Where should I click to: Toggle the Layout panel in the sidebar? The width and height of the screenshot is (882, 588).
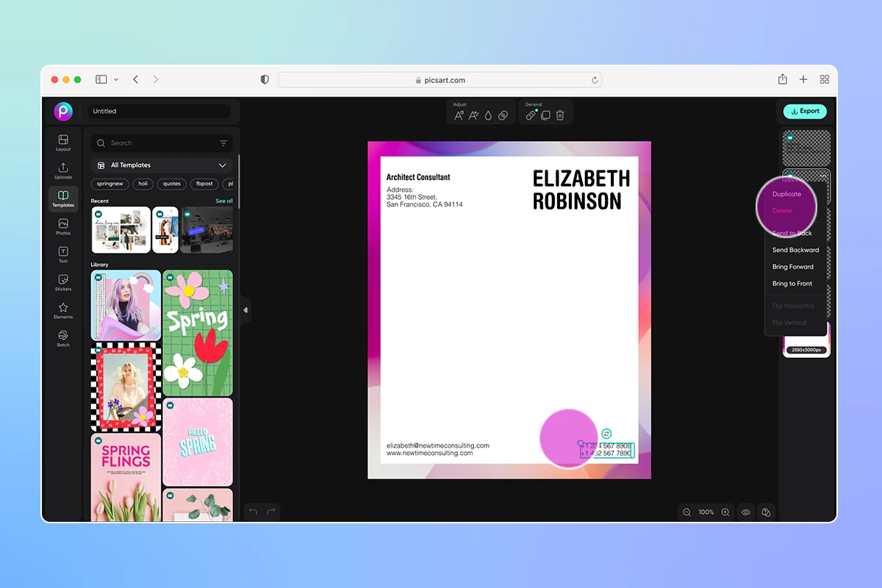(63, 141)
